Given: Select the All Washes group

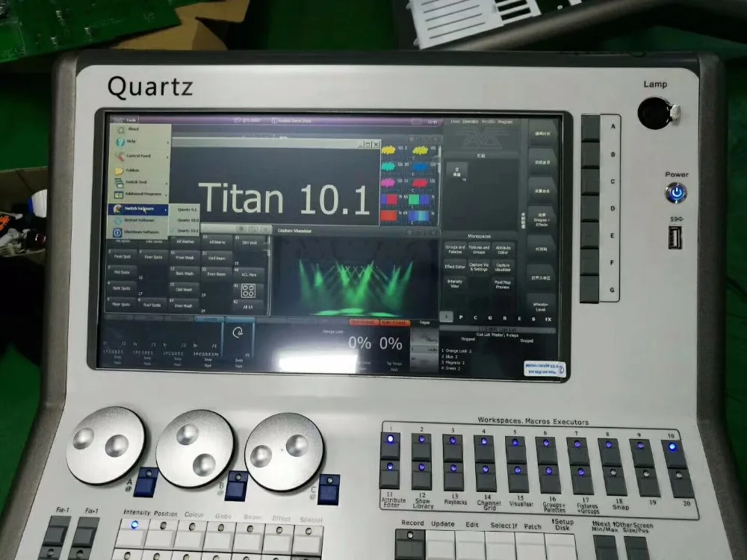Looking at the screenshot, I should pyautogui.click(x=185, y=241).
